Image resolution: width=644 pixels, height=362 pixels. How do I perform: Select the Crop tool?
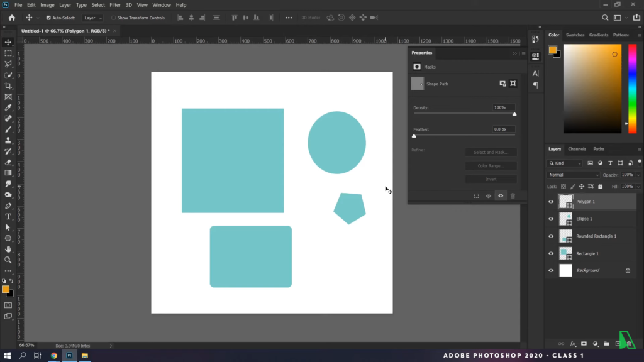pos(8,86)
